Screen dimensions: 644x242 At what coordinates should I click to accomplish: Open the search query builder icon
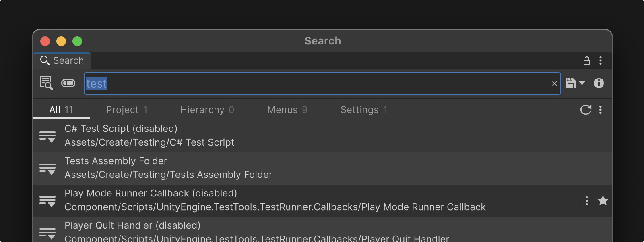click(x=46, y=83)
